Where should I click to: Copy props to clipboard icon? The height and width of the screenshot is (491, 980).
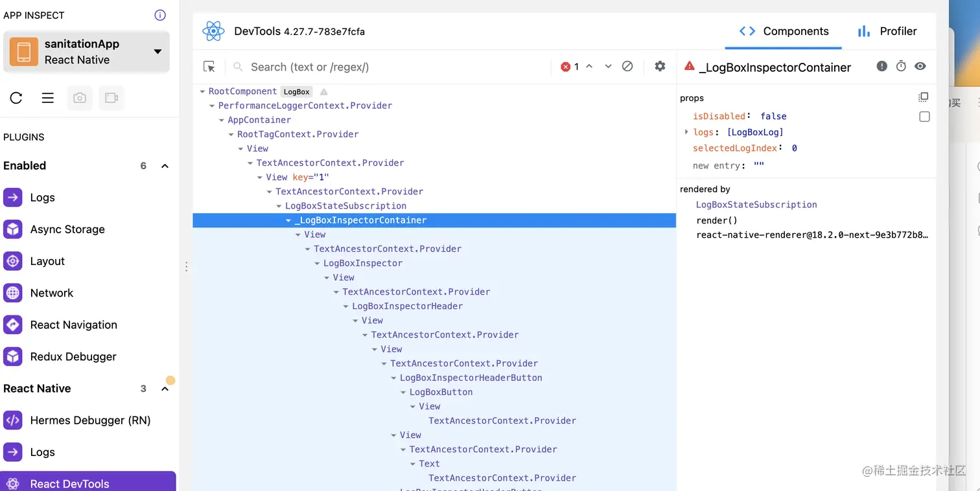coord(924,97)
